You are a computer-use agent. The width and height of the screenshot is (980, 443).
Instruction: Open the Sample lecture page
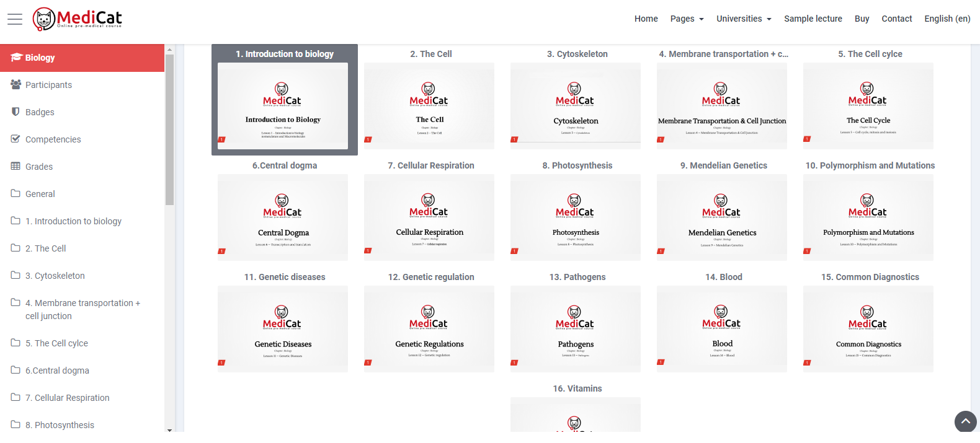click(x=813, y=19)
